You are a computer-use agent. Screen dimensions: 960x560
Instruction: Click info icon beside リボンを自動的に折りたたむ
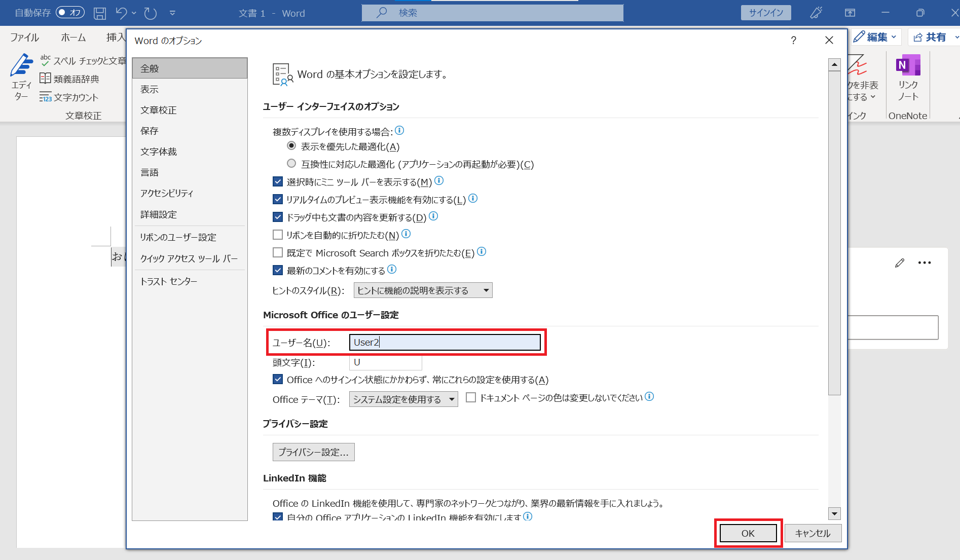click(x=406, y=234)
